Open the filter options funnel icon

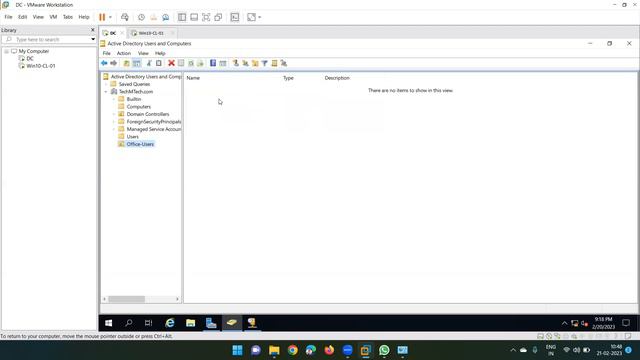[264, 63]
